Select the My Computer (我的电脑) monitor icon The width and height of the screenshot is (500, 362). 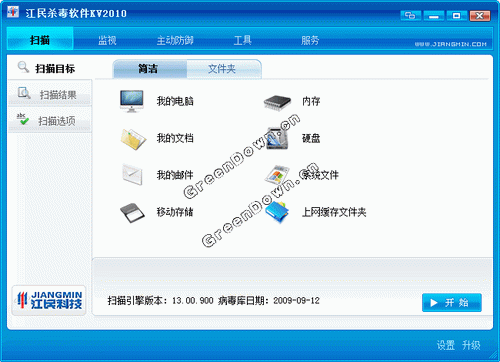132,101
